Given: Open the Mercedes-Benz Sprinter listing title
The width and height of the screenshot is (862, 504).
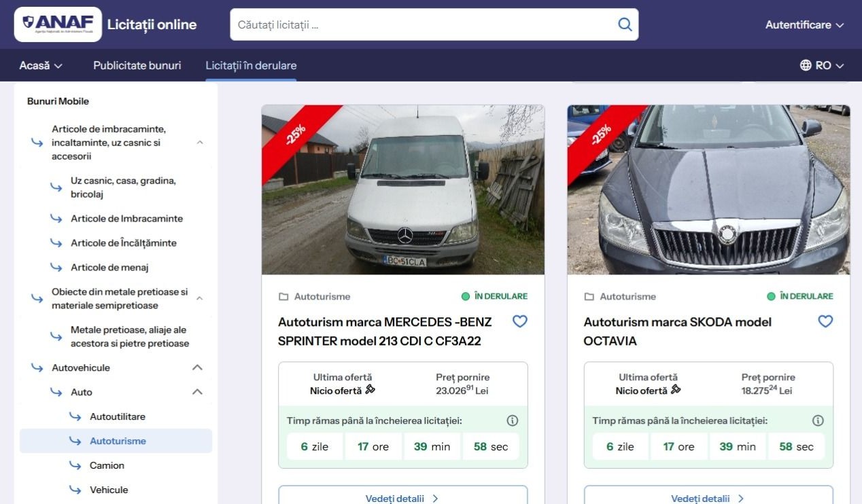Looking at the screenshot, I should click(385, 331).
